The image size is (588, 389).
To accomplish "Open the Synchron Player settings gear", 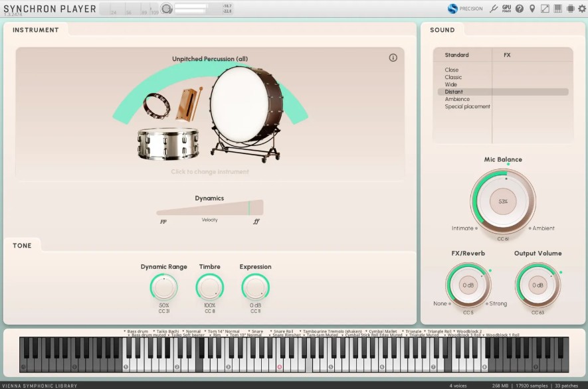I will coord(582,9).
